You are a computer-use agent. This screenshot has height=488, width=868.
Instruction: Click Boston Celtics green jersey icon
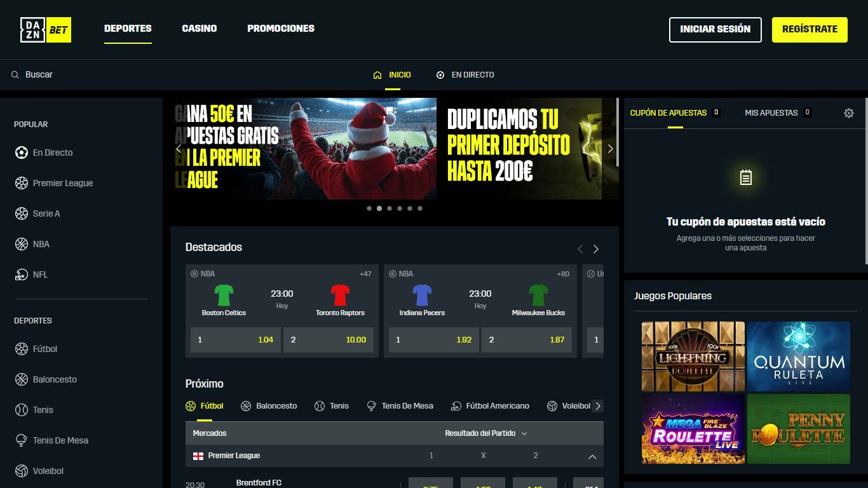[x=224, y=295]
